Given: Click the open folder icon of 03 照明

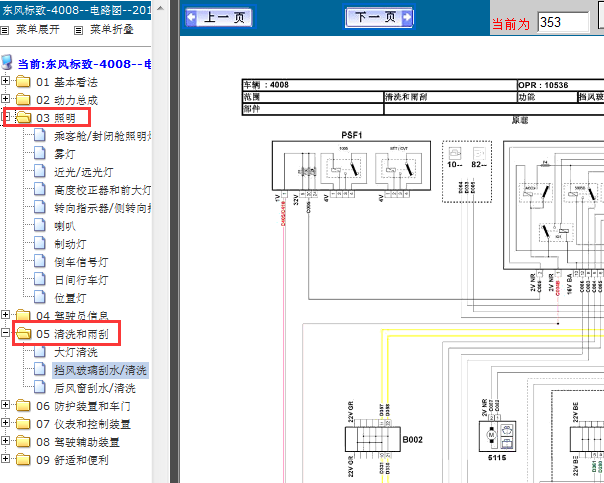Looking at the screenshot, I should click(23, 117).
